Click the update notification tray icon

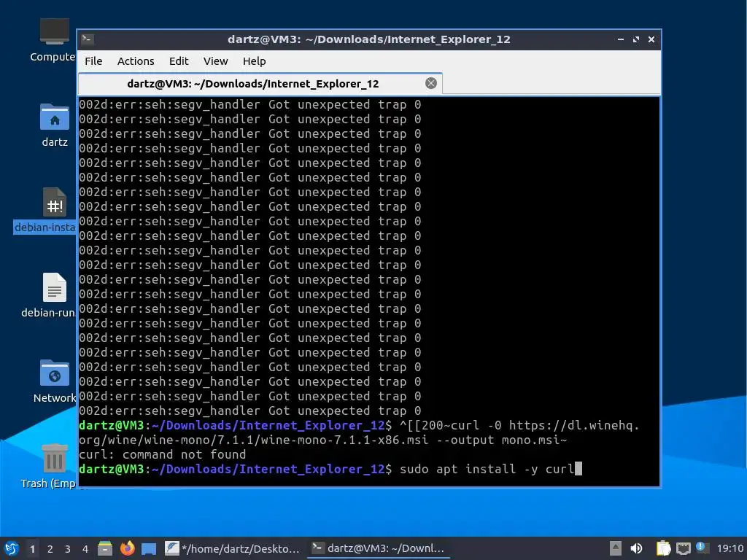(x=701, y=547)
